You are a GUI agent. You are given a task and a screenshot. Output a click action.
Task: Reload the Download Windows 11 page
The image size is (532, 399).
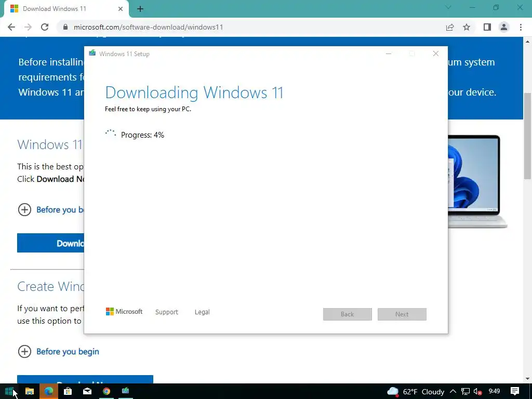45,27
